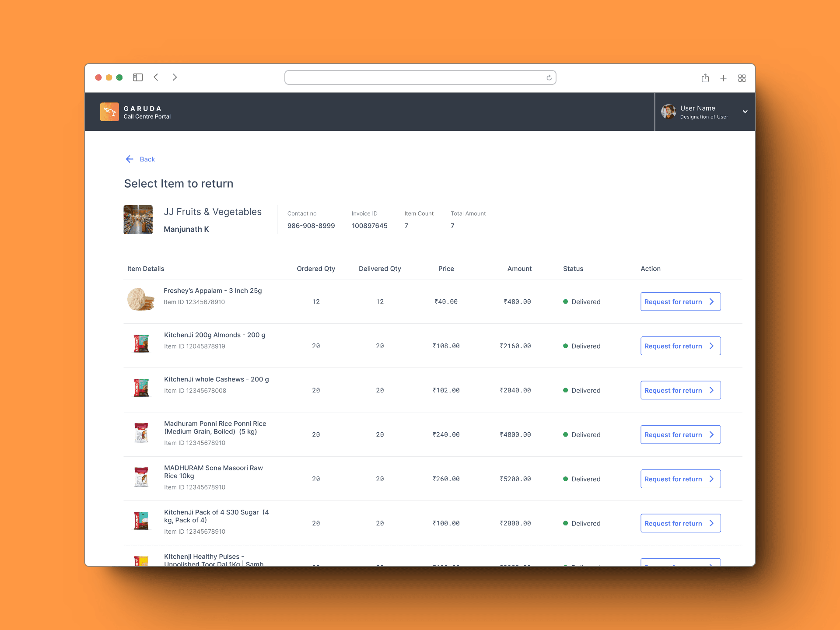840x630 pixels.
Task: Click the Freshey's Appalam product image
Action: click(x=140, y=299)
